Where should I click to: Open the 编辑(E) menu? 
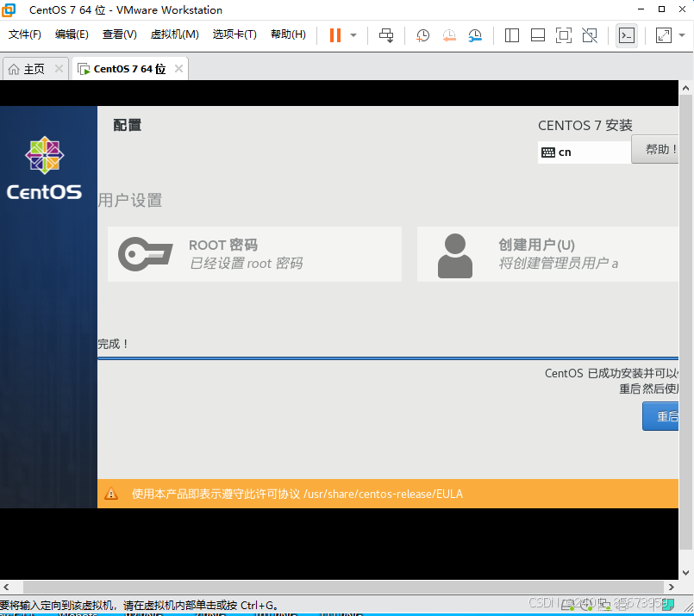[72, 34]
